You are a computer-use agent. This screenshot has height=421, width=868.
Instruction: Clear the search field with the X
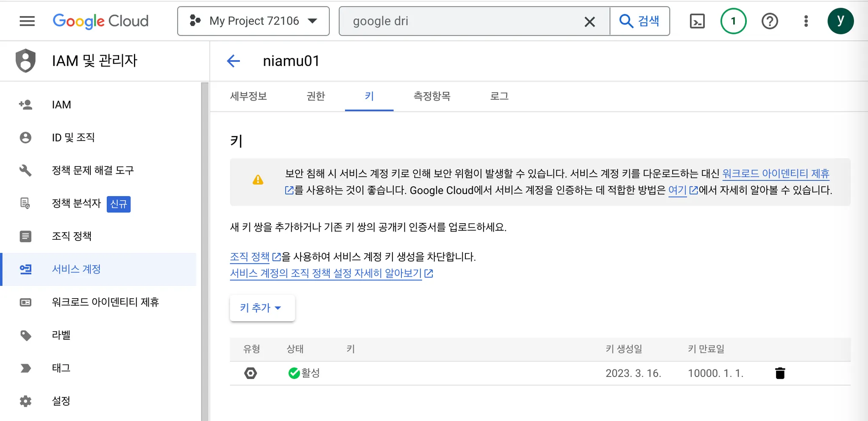(x=590, y=21)
